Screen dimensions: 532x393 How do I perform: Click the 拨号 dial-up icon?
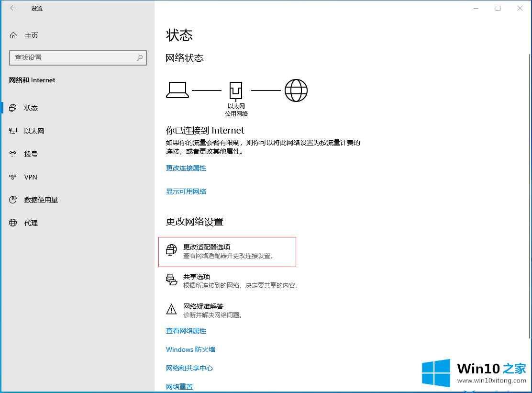pyautogui.click(x=13, y=154)
